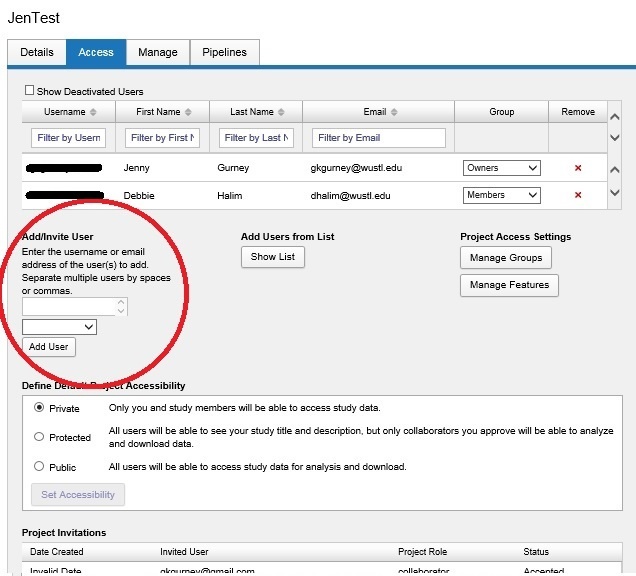Remove Debbie Halim using red X
Viewport: 636px width, 576px height.
(x=578, y=195)
